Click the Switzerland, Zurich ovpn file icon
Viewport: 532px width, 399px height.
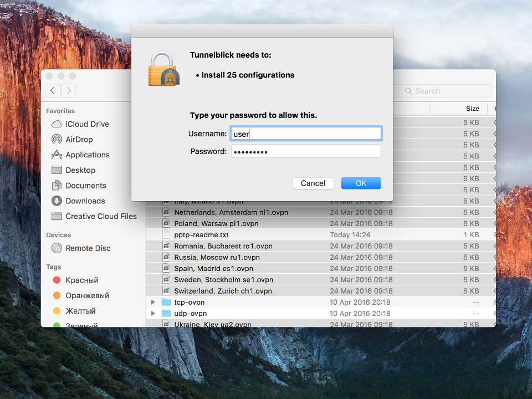point(166,291)
